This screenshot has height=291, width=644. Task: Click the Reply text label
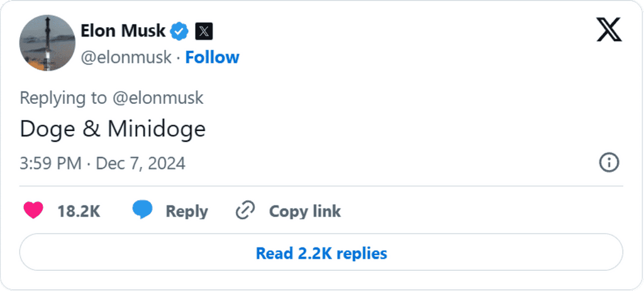coord(186,212)
